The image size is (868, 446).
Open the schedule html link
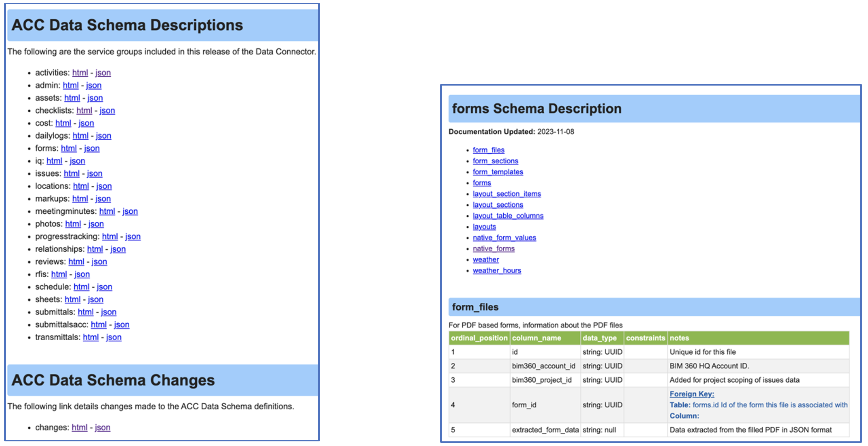(81, 286)
